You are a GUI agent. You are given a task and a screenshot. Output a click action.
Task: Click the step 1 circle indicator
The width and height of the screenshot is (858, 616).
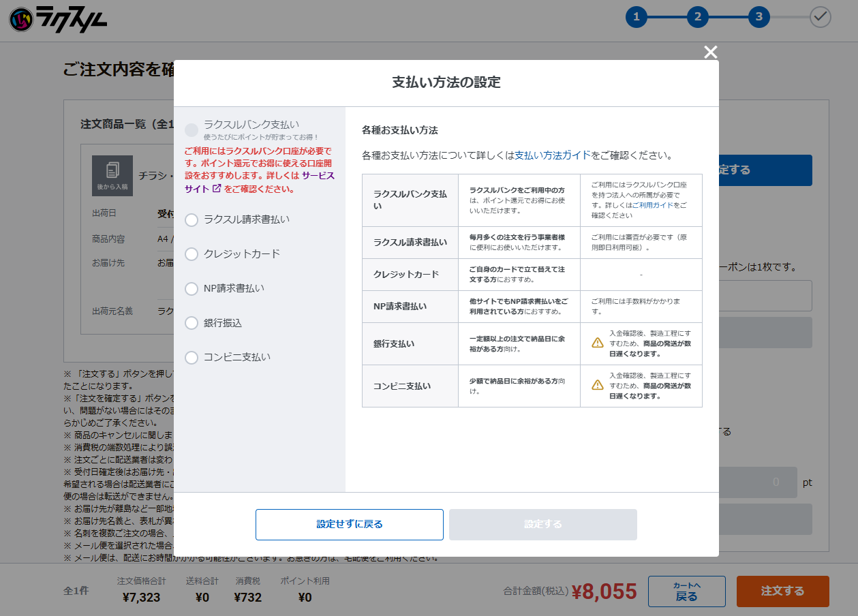tap(636, 17)
